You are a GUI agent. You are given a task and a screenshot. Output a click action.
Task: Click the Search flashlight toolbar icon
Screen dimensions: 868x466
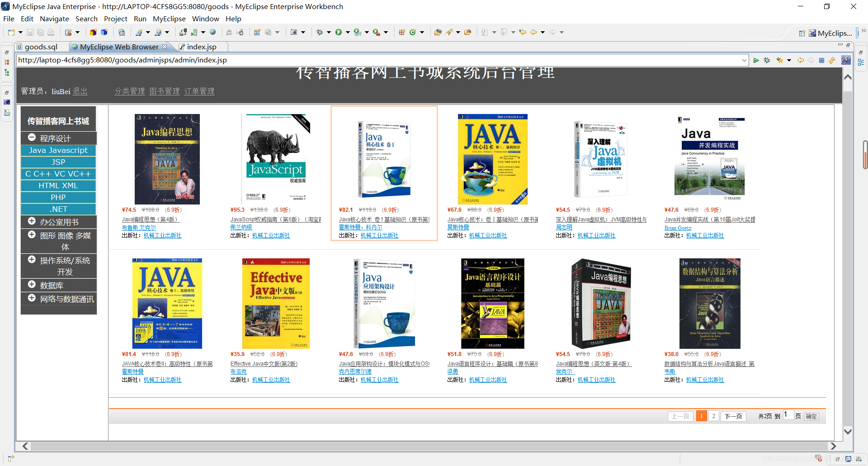click(x=449, y=32)
